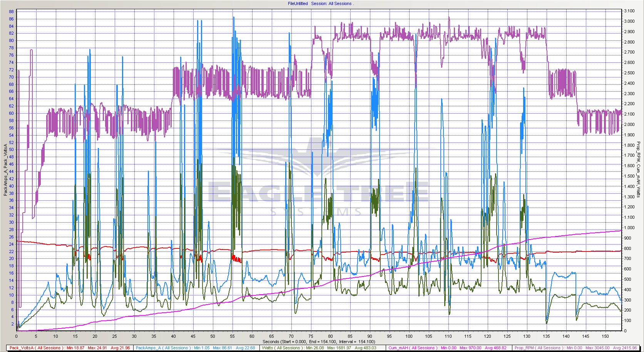Click the right vertical axis title Prop_RPM, Cum_mAH, Watts
This screenshot has height=352, width=644.
tap(638, 169)
